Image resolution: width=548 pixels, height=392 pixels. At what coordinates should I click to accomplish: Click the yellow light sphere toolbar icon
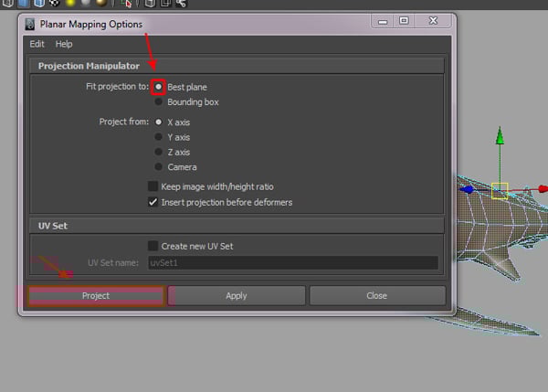tap(68, 4)
